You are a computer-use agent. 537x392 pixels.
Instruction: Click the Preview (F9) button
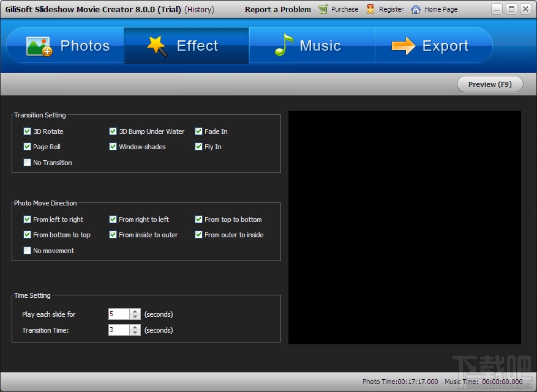[x=489, y=84]
